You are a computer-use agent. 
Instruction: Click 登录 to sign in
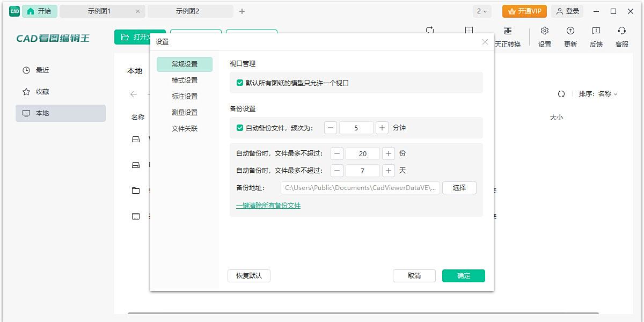[568, 11]
